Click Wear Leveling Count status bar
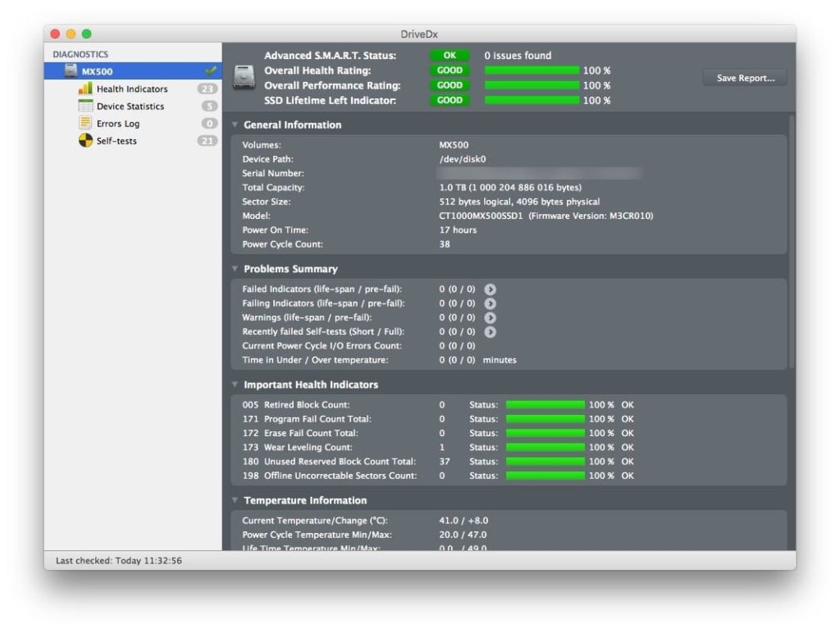This screenshot has width=840, height=633. 546,447
